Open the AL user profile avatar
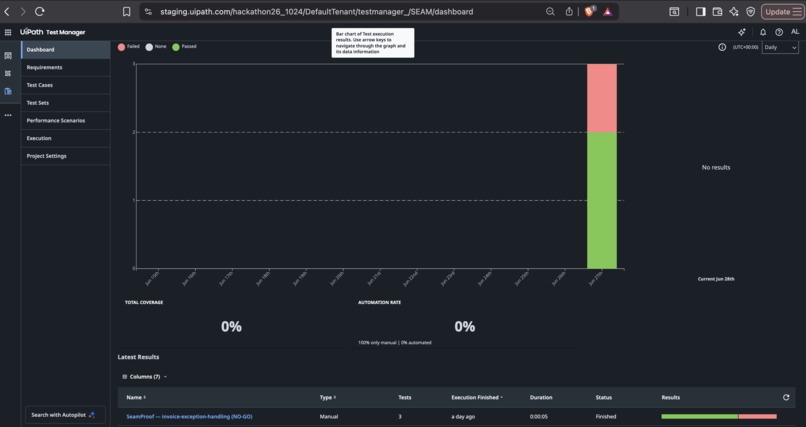Viewport: 806px width, 427px height. (x=795, y=32)
